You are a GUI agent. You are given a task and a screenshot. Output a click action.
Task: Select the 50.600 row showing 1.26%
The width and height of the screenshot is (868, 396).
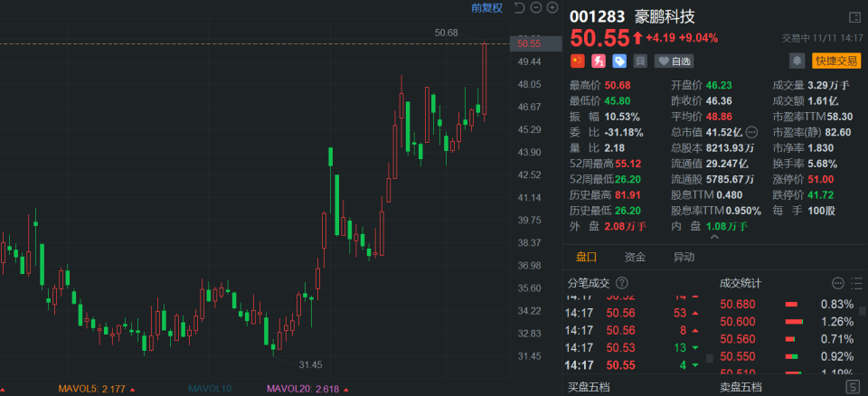pos(787,322)
